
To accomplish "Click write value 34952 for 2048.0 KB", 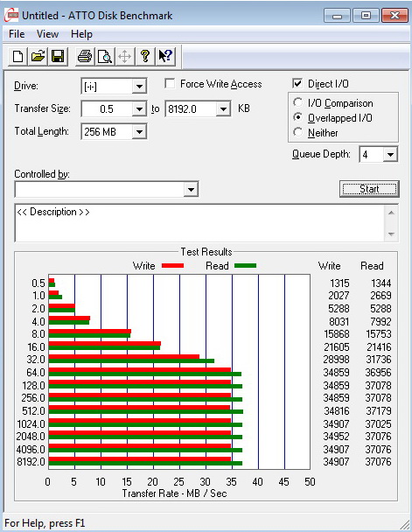I will click(336, 436).
